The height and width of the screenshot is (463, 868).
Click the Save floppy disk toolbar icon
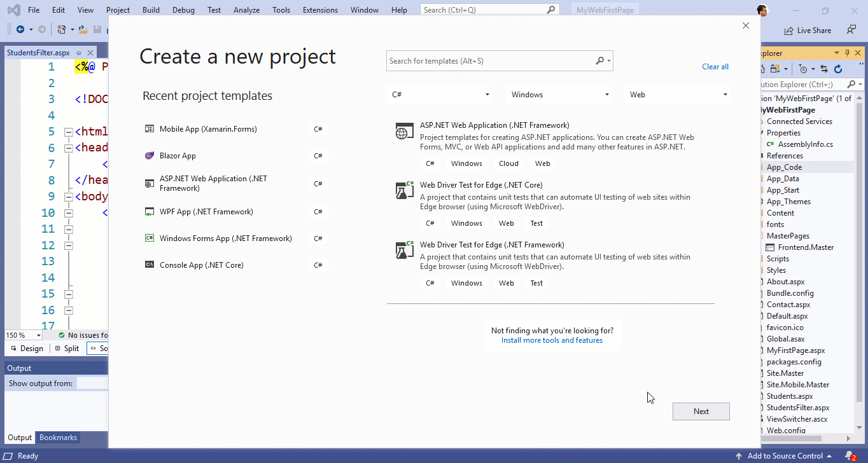click(x=97, y=29)
